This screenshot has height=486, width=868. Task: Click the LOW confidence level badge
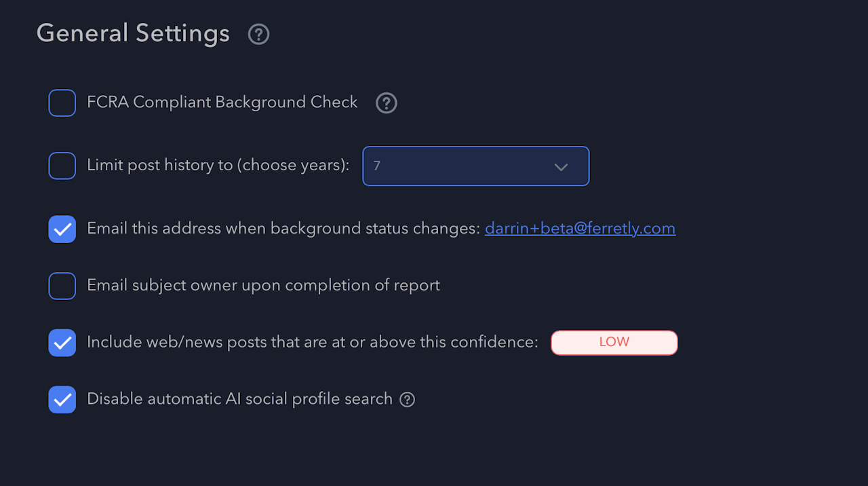click(x=614, y=343)
